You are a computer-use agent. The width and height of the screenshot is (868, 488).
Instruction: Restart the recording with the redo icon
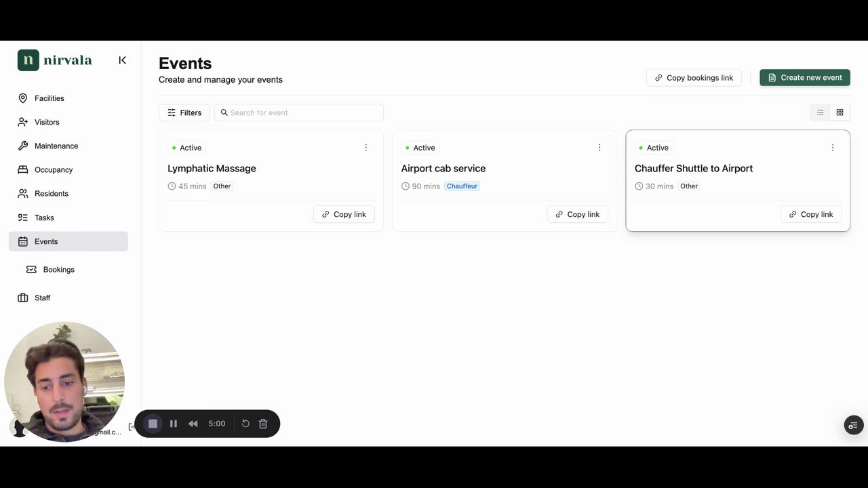[245, 424]
